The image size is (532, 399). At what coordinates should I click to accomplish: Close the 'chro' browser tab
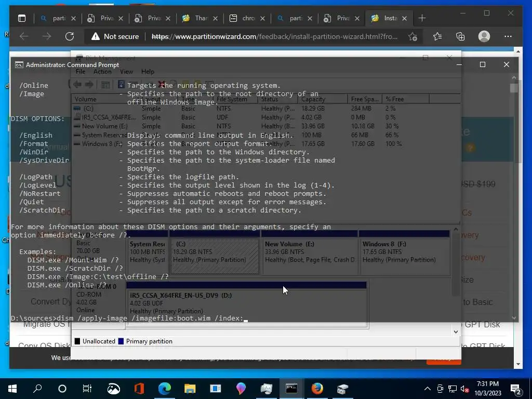pos(262,19)
